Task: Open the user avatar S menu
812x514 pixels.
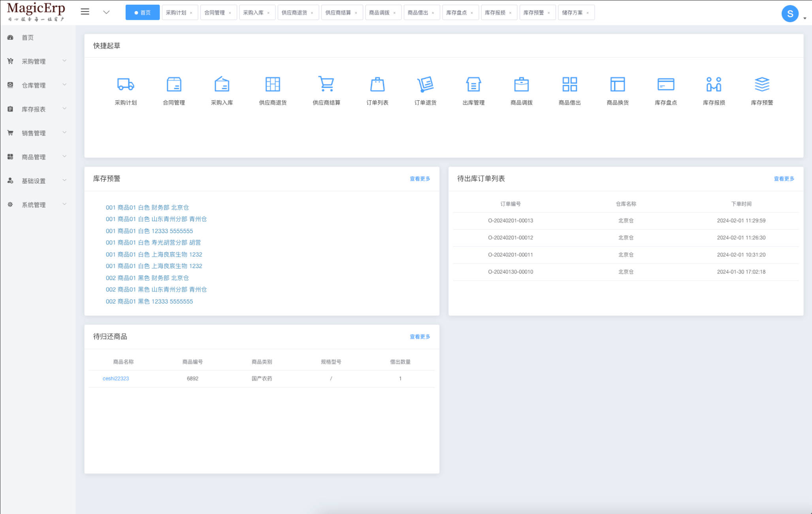Action: click(790, 14)
